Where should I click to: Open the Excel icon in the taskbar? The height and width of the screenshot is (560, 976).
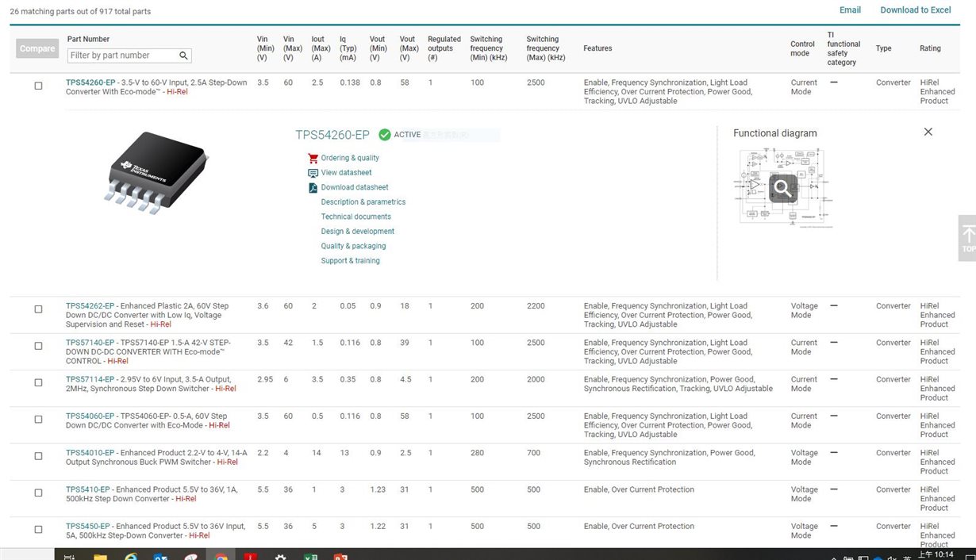(310, 557)
